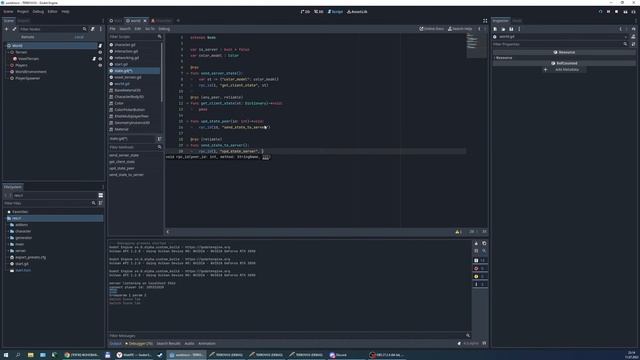Select WorldEnvironment node
Image resolution: width=640 pixels, height=360 pixels.
pyautogui.click(x=31, y=72)
